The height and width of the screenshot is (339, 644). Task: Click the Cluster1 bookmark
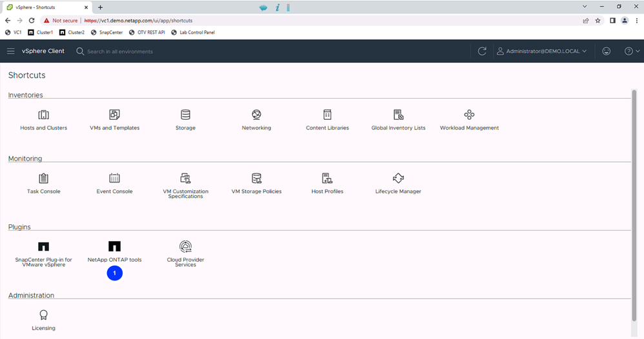[x=40, y=32]
